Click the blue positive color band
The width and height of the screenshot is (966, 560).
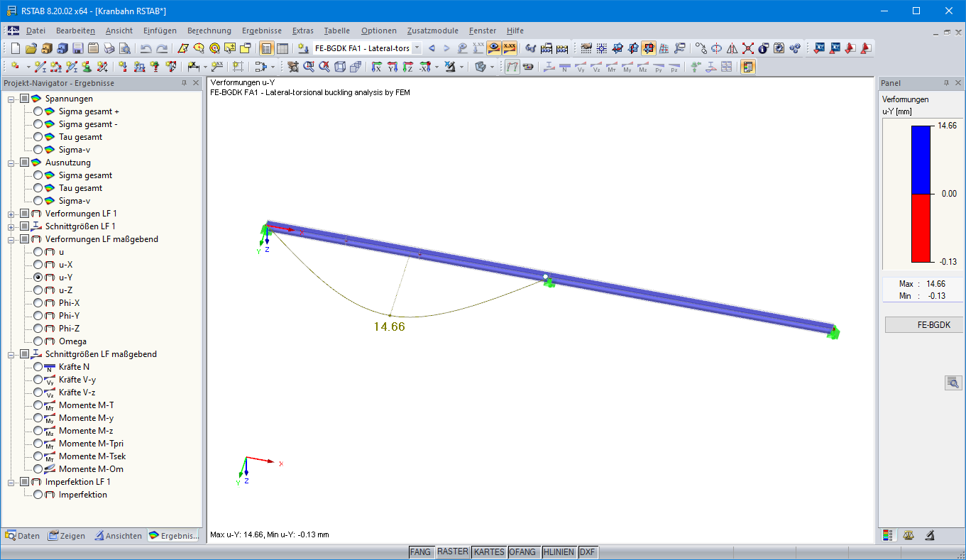click(921, 160)
